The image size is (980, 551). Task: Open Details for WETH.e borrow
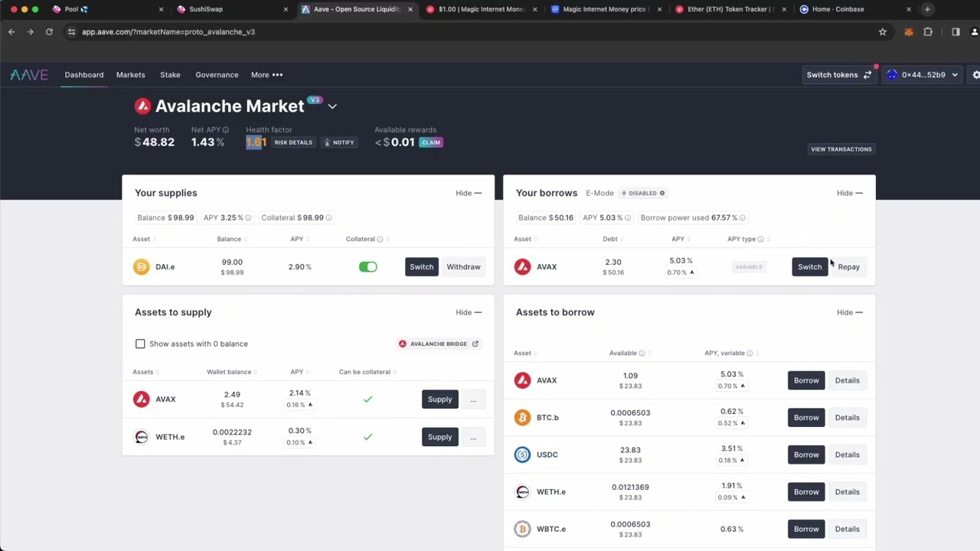(x=847, y=492)
